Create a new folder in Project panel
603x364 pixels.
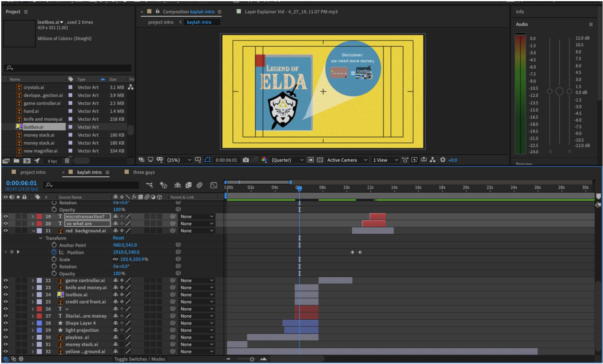pos(17,161)
